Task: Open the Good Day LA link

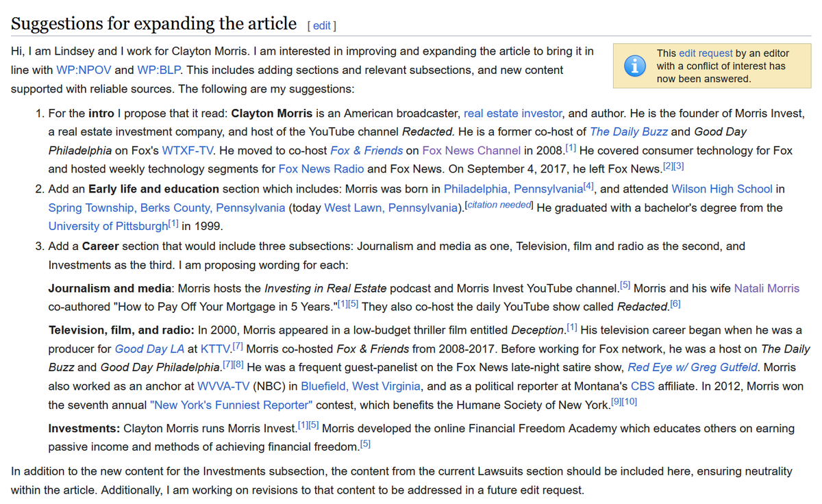Action: click(x=149, y=349)
